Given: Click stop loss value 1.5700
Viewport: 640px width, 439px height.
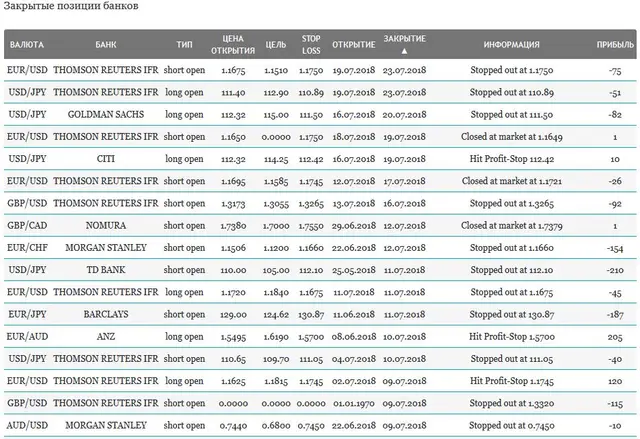Looking at the screenshot, I should coord(311,337).
